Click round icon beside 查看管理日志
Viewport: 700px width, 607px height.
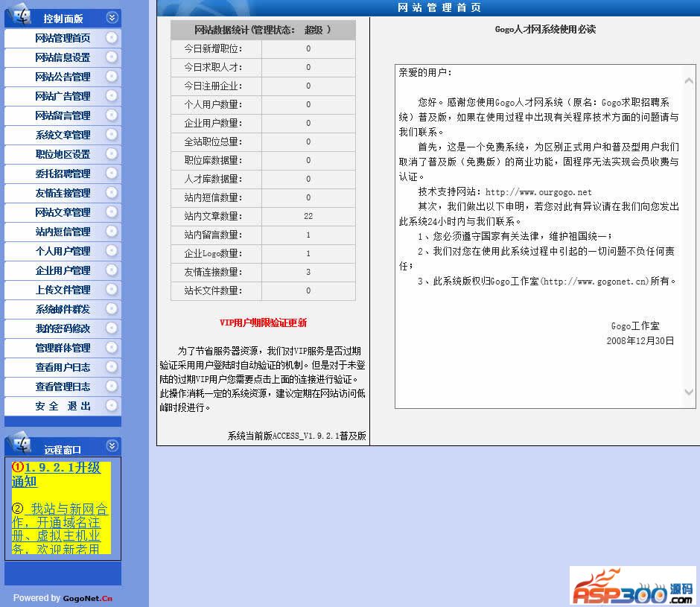(x=112, y=386)
